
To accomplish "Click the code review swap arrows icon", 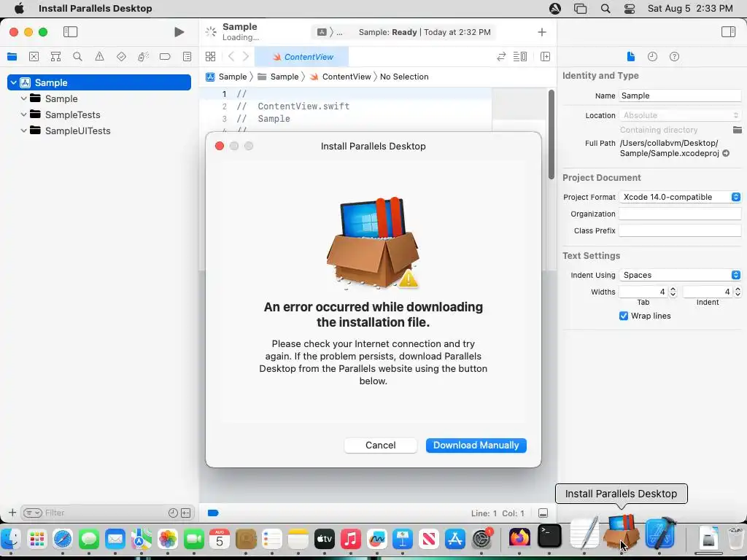I will pyautogui.click(x=501, y=57).
